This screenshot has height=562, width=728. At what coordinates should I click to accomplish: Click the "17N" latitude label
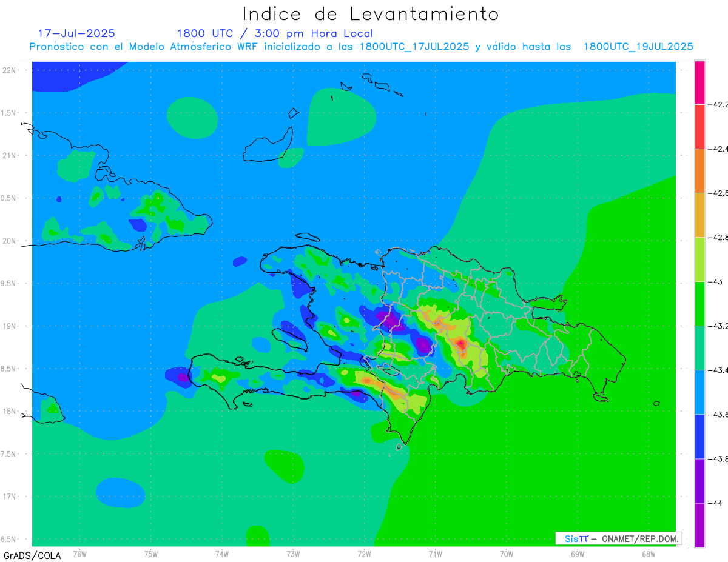[10, 497]
